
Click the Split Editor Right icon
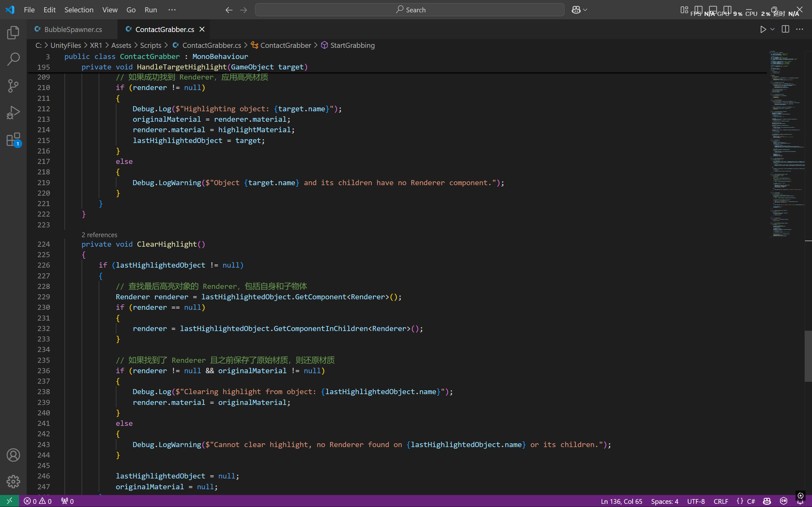[x=785, y=29]
